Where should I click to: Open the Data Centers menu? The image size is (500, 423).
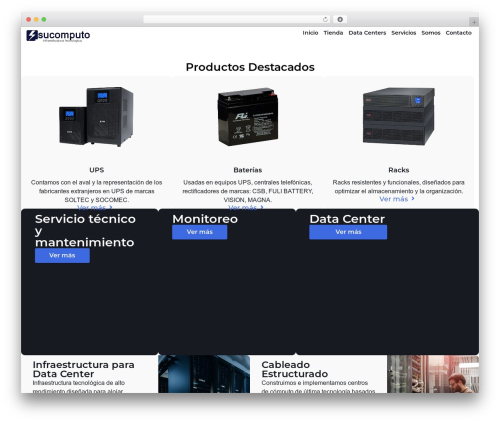[x=367, y=33]
